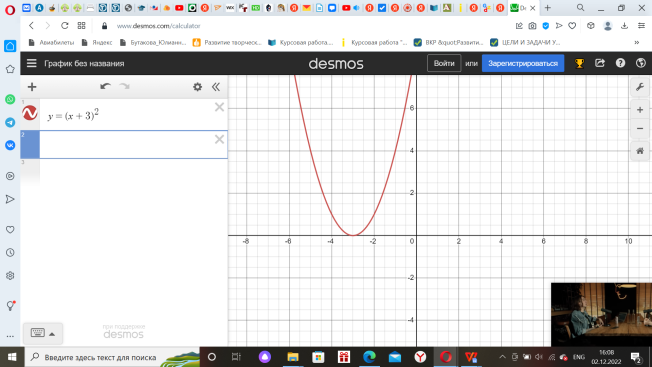Image resolution: width=652 pixels, height=367 pixels.
Task: Open Opera downloads arrow
Action: tap(624, 26)
